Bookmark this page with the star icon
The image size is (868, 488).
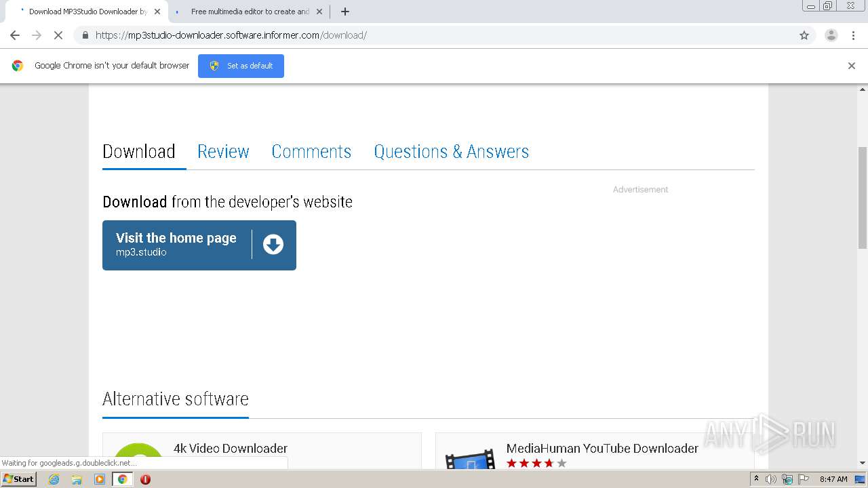[x=804, y=35]
